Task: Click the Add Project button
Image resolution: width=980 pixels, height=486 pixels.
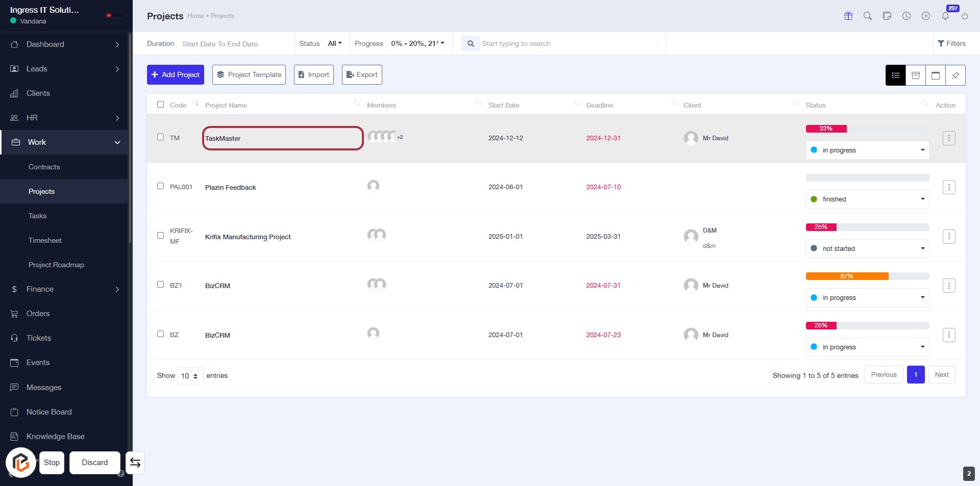Action: coord(175,75)
